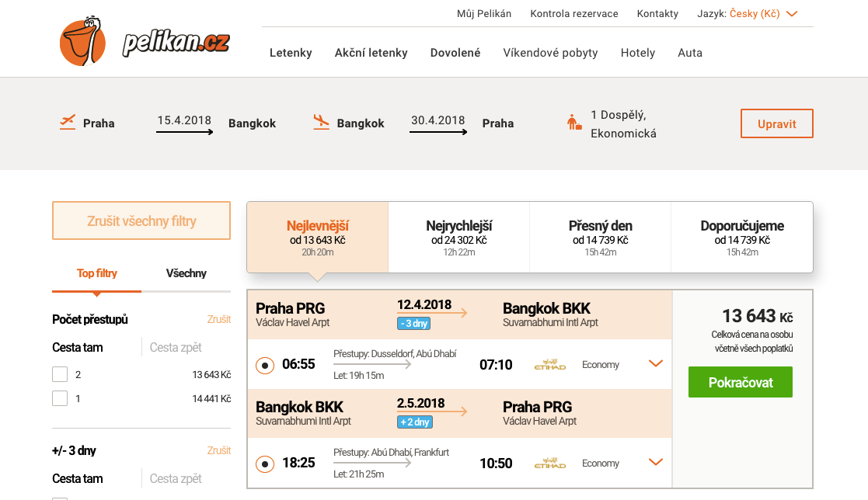The width and height of the screenshot is (868, 500).
Task: Click the departing plane icon near Praha
Action: click(68, 122)
